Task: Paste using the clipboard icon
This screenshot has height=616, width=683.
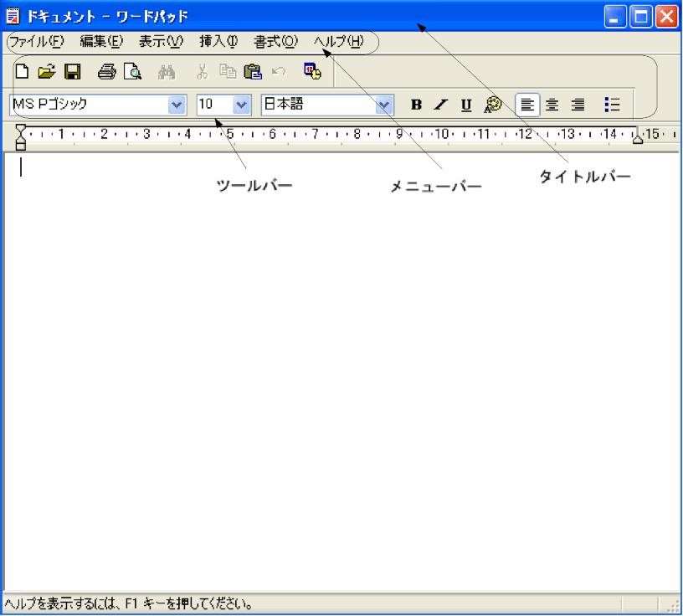Action: pyautogui.click(x=253, y=71)
